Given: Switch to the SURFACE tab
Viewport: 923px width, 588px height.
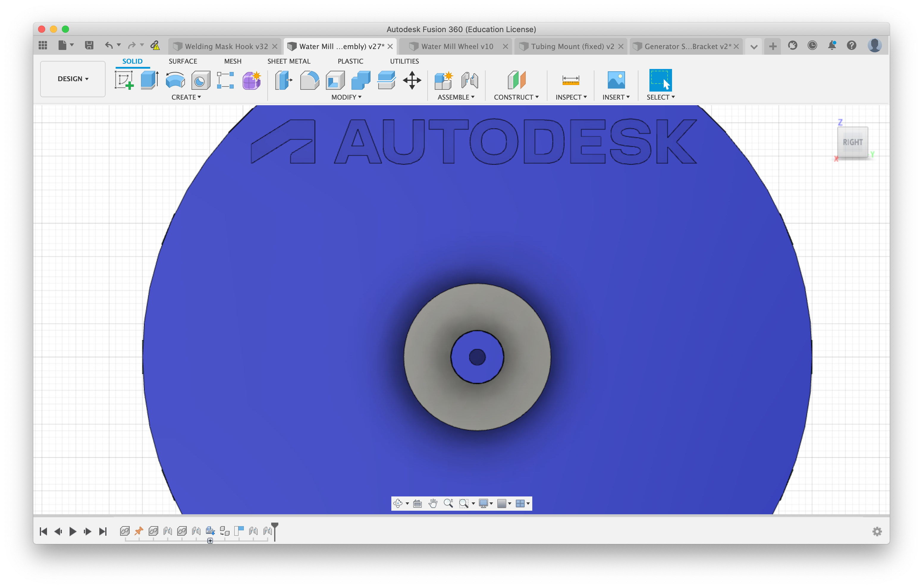Looking at the screenshot, I should click(x=182, y=61).
